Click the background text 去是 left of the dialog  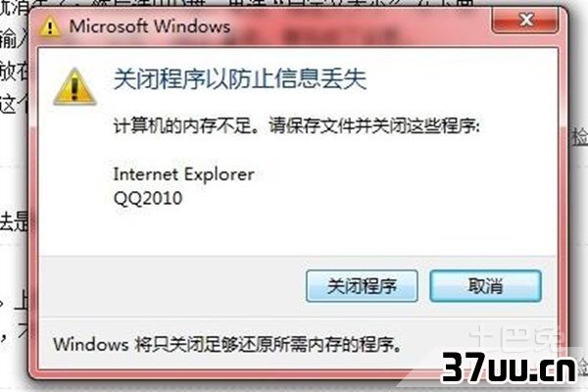14,222
